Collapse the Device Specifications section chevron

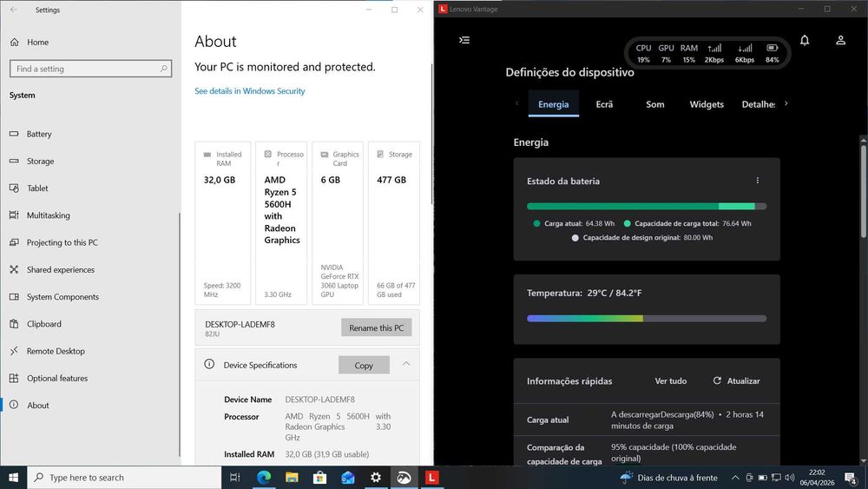(x=405, y=364)
